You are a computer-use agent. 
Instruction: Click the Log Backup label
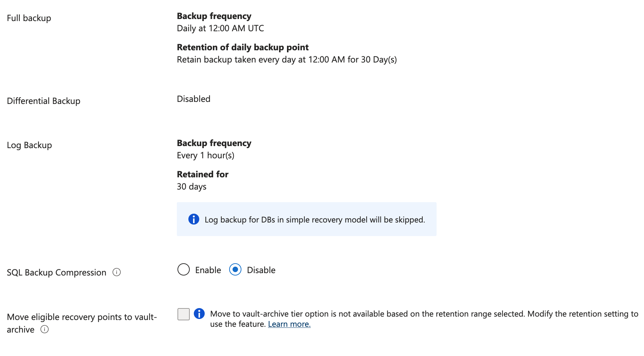29,145
